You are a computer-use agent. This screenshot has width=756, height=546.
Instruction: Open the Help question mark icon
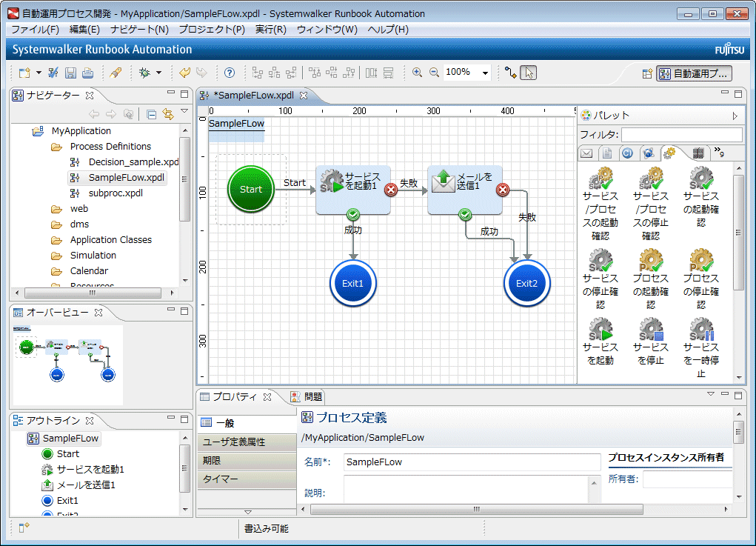(230, 73)
